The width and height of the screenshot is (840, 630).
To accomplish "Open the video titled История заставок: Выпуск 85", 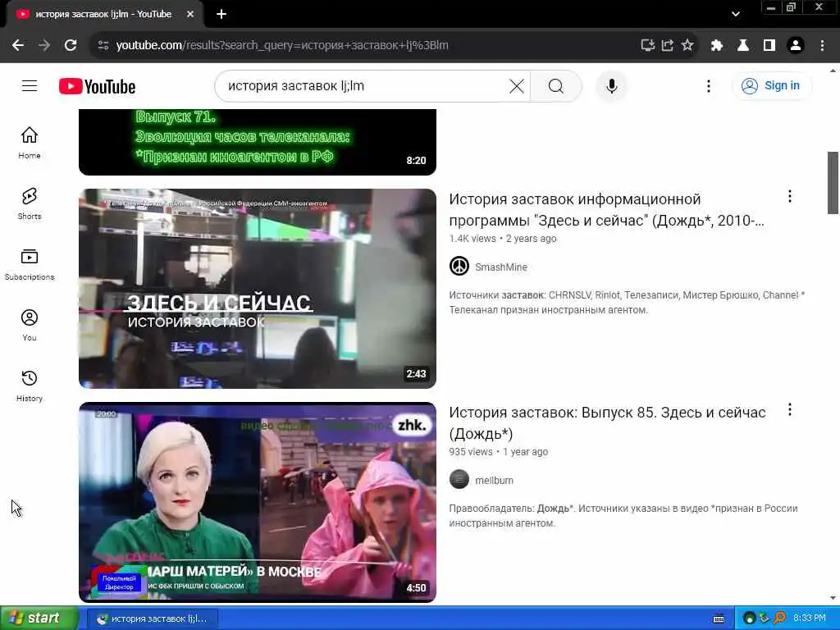I will click(x=608, y=422).
